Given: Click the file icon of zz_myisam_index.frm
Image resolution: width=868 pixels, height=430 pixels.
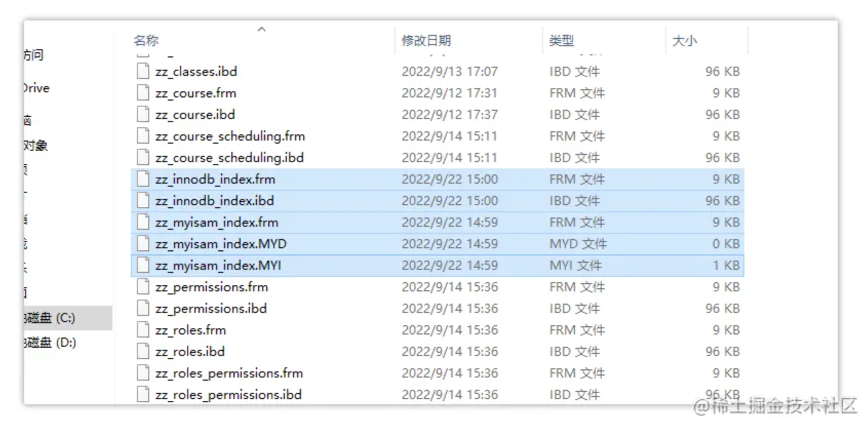Looking at the screenshot, I should pyautogui.click(x=143, y=222).
